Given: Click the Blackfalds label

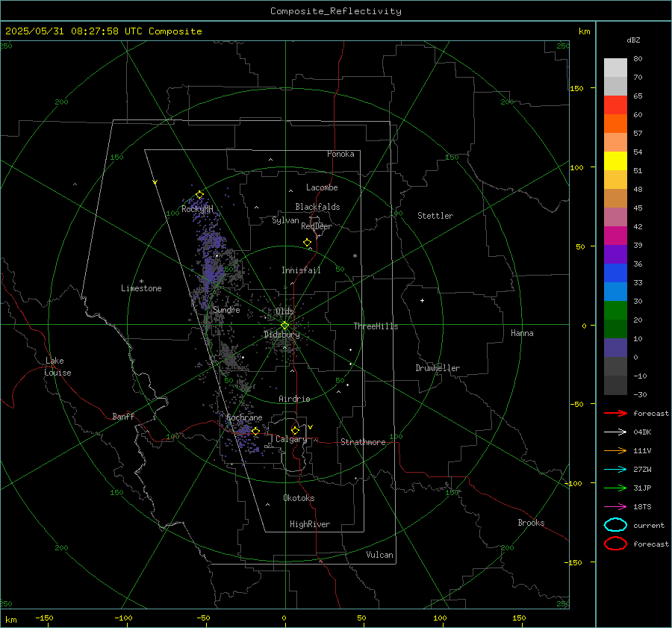Looking at the screenshot, I should [x=317, y=207].
